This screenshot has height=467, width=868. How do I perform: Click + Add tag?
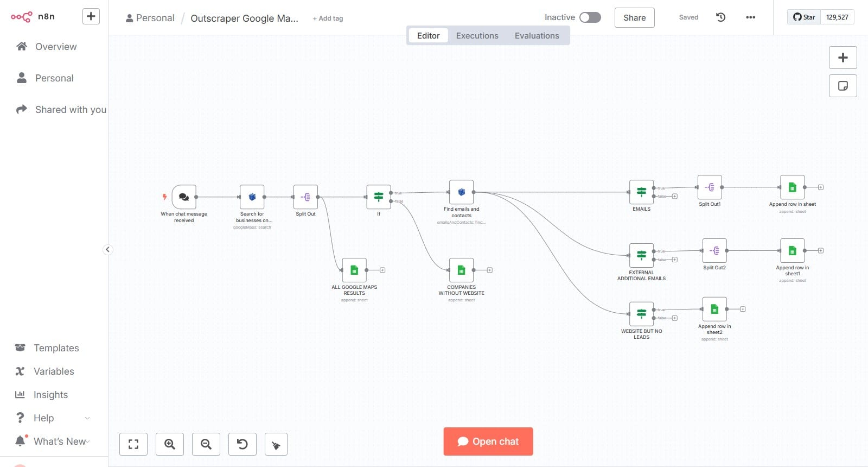(328, 18)
